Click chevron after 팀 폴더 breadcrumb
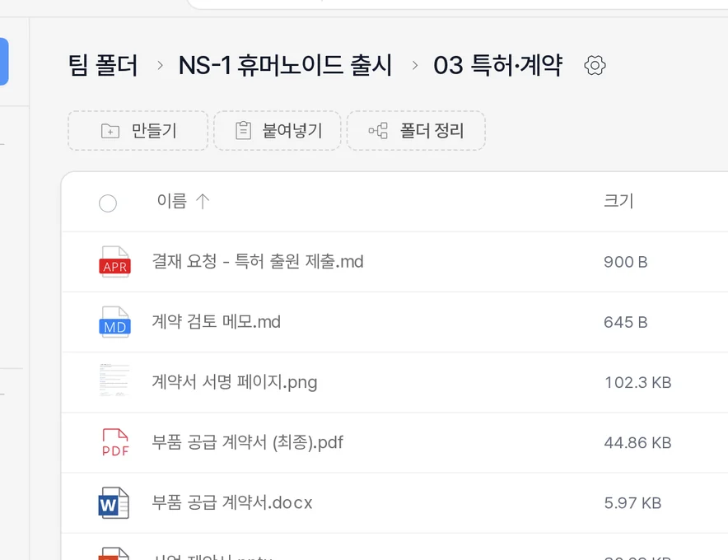Viewport: 728px width, 560px height. pyautogui.click(x=160, y=66)
